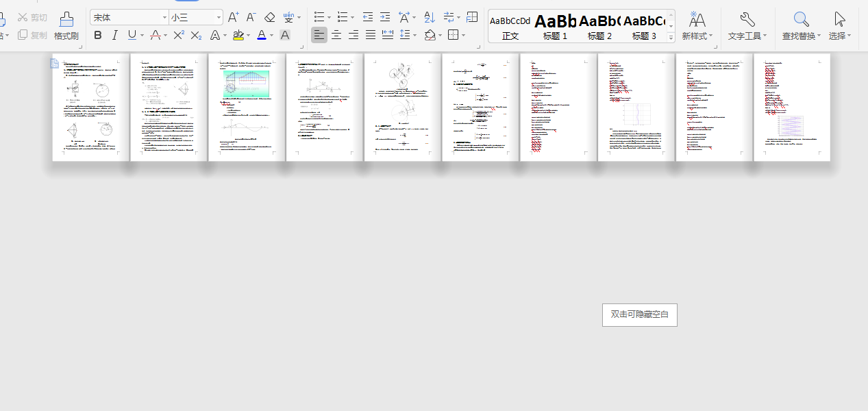Expand the underline style arrow
Viewport: 868px width, 411px height.
click(x=142, y=36)
